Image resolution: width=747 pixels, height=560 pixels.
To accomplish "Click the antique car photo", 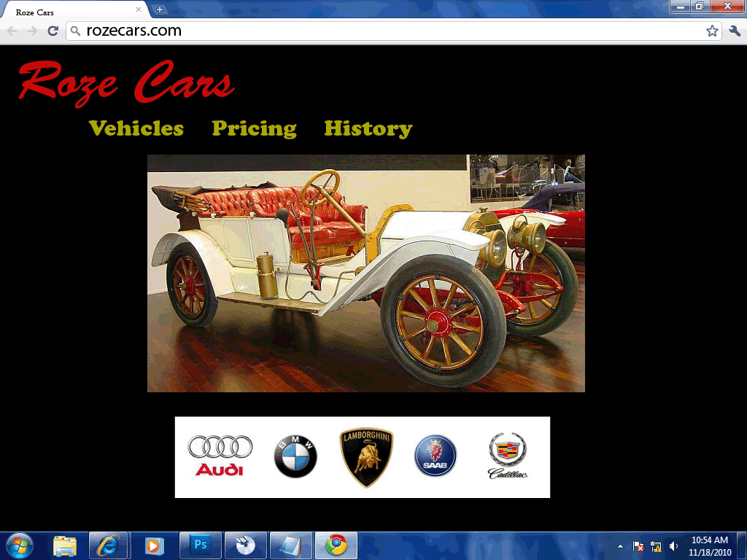I will point(365,273).
